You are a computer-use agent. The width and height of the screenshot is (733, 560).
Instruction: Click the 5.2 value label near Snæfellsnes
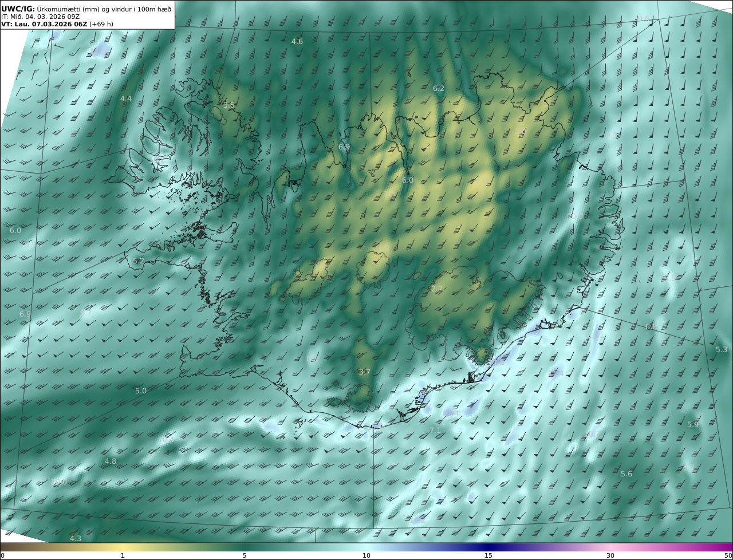139,261
